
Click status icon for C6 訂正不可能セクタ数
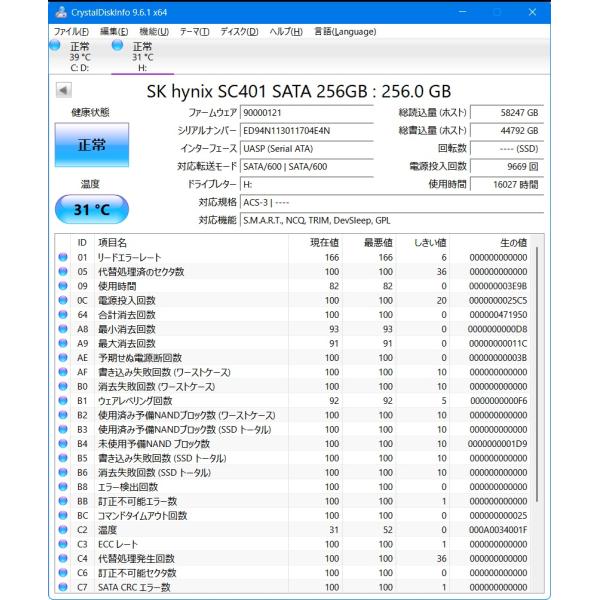[63, 573]
